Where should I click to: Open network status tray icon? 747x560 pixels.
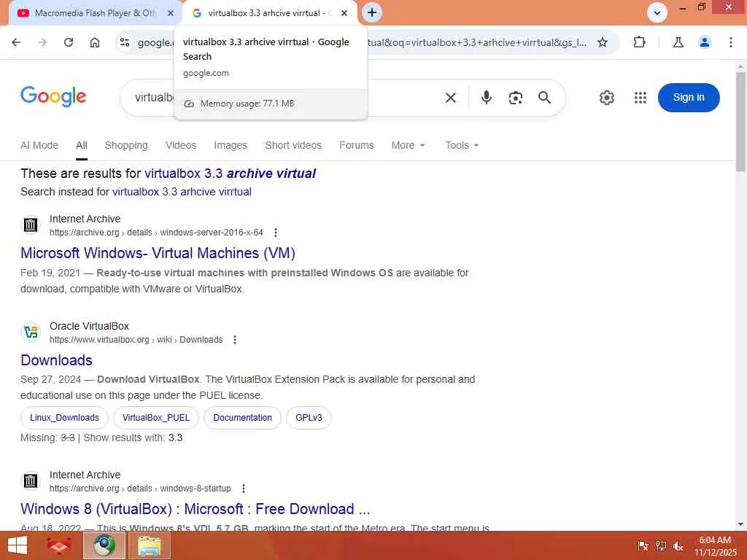[x=660, y=545]
